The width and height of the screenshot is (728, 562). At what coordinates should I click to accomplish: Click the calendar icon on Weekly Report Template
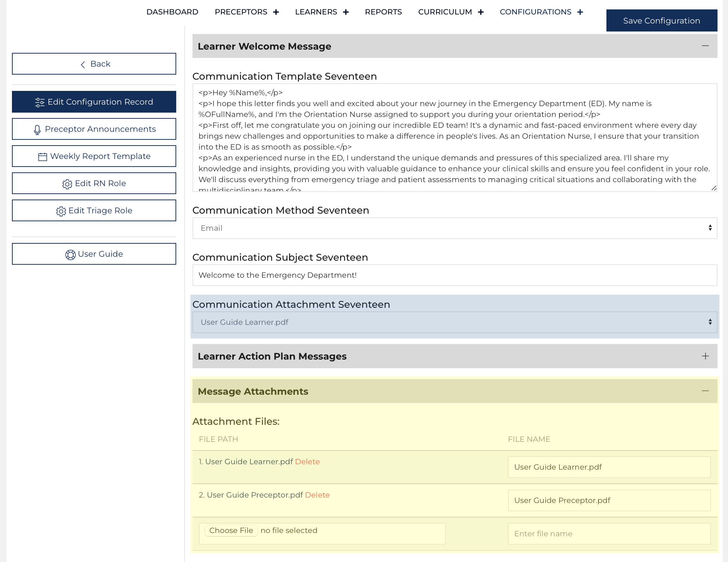click(43, 157)
